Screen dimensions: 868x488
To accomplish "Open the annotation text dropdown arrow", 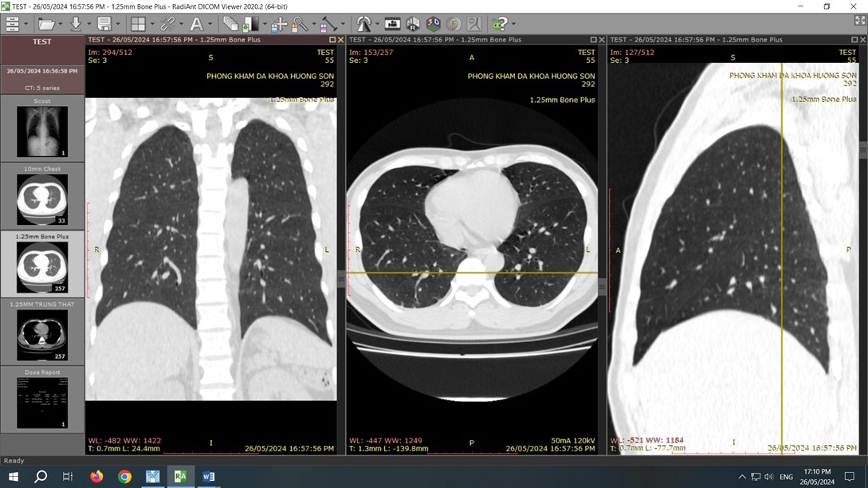I will (x=210, y=25).
